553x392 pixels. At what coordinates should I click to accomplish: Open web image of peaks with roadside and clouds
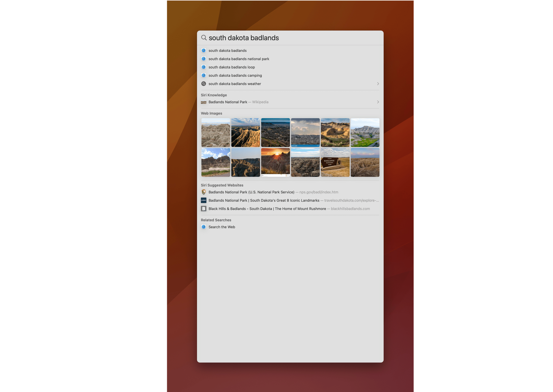coord(216,163)
